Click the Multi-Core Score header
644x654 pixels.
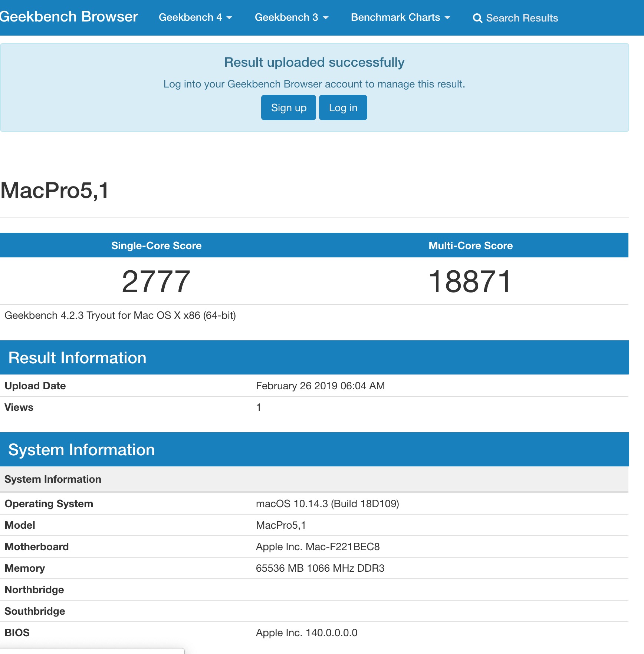[x=470, y=245]
